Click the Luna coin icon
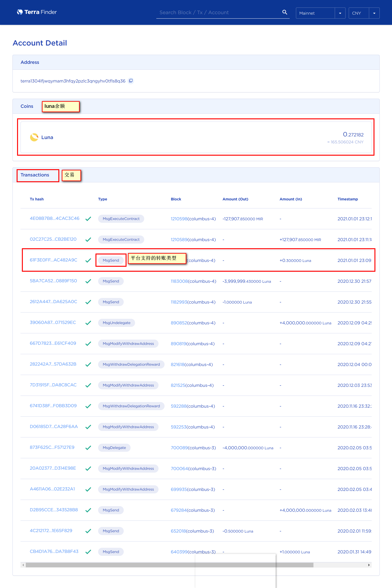The width and height of the screenshot is (392, 588). pos(34,137)
